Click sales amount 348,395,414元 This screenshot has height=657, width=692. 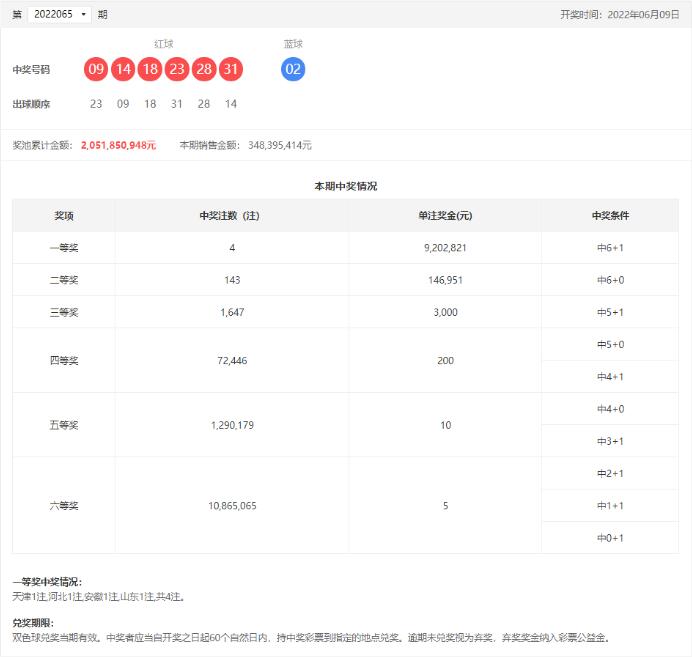coord(280,145)
